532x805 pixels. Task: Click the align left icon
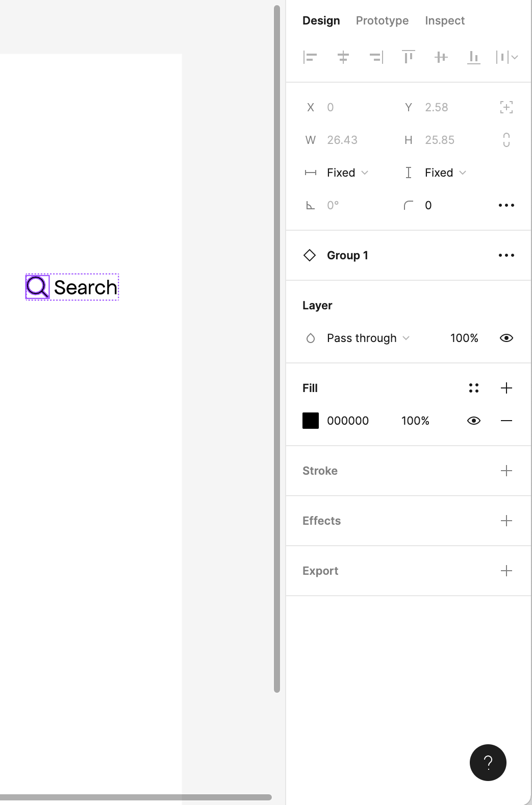[310, 57]
